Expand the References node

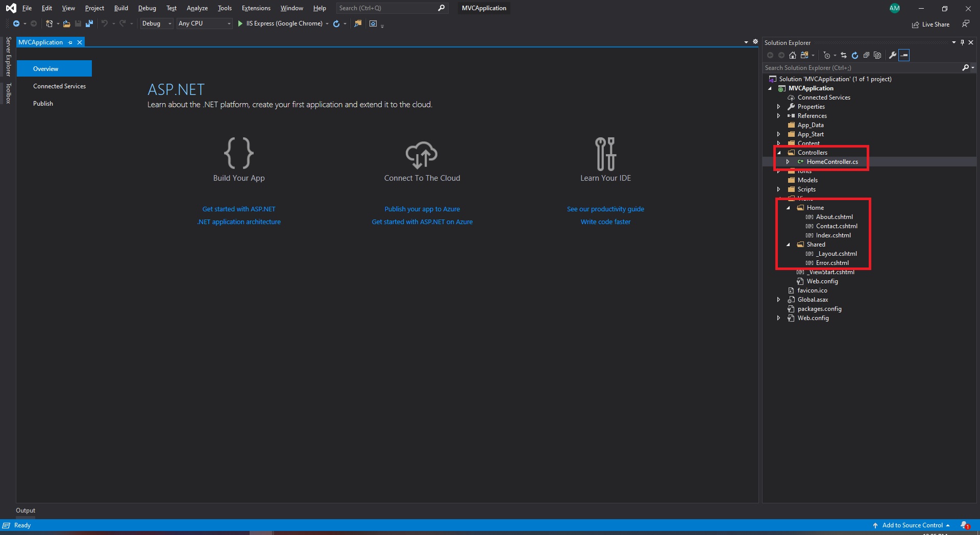tap(778, 116)
